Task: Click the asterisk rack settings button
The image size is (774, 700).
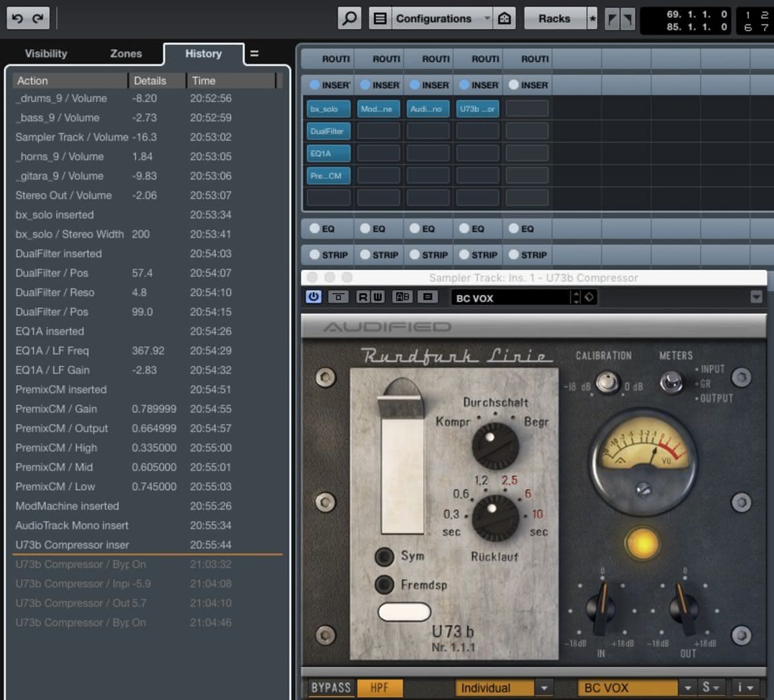Action: point(592,19)
